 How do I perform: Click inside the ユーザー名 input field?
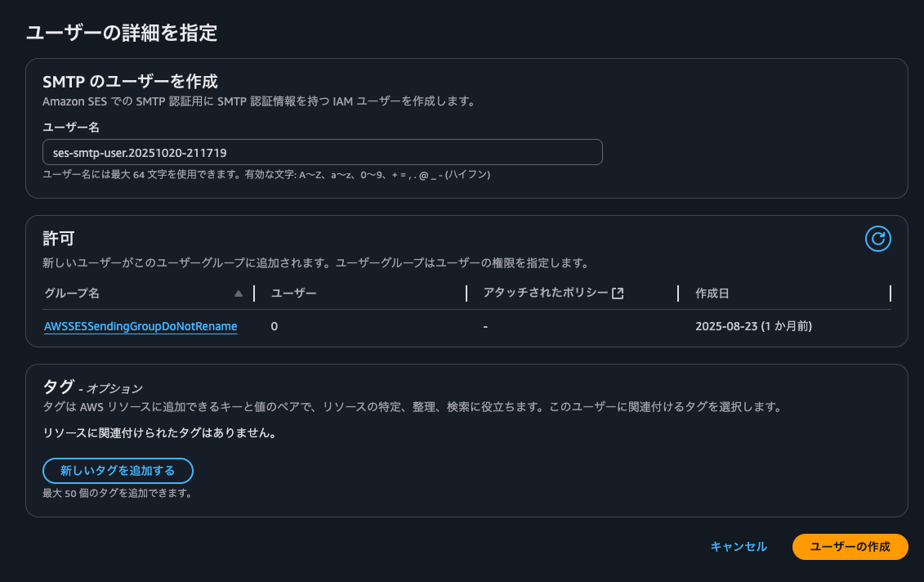(323, 152)
